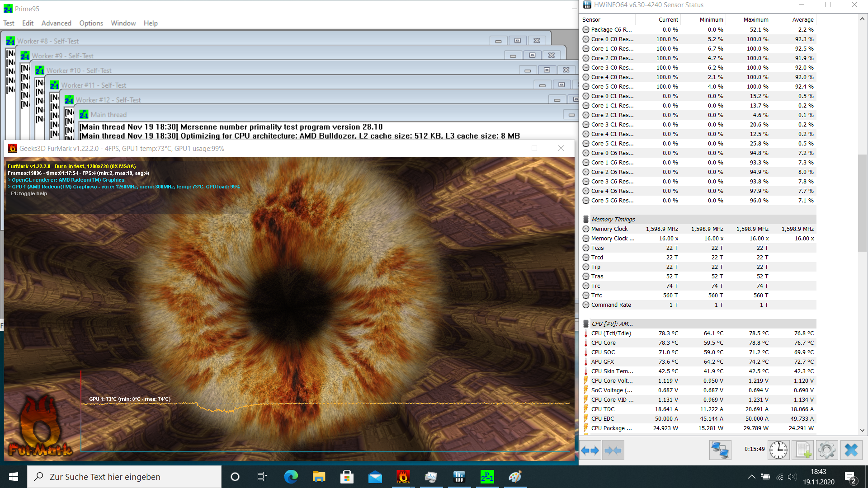Open the Prime95 Window menu
The image size is (868, 488).
click(123, 23)
